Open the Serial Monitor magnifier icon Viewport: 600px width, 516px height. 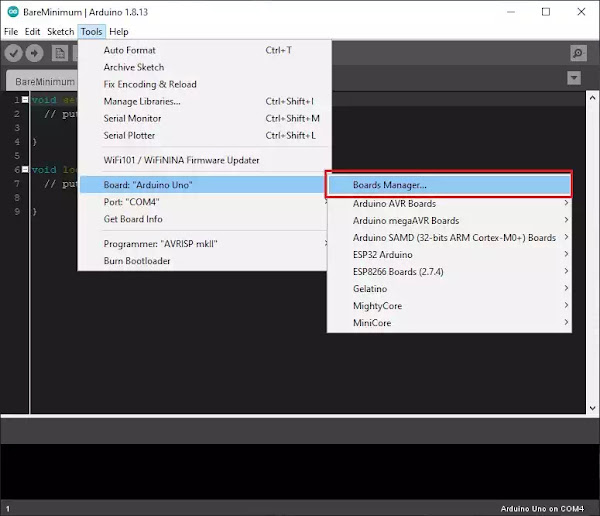[578, 53]
